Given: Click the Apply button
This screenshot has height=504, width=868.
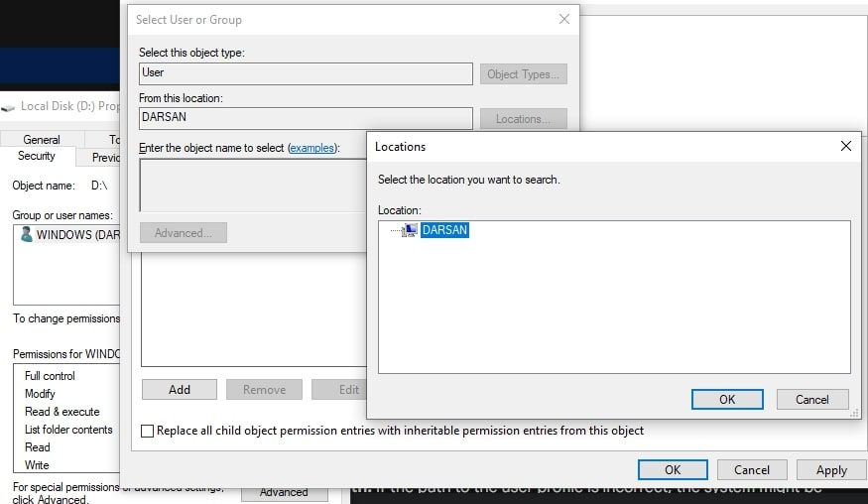Looking at the screenshot, I should pos(831,469).
